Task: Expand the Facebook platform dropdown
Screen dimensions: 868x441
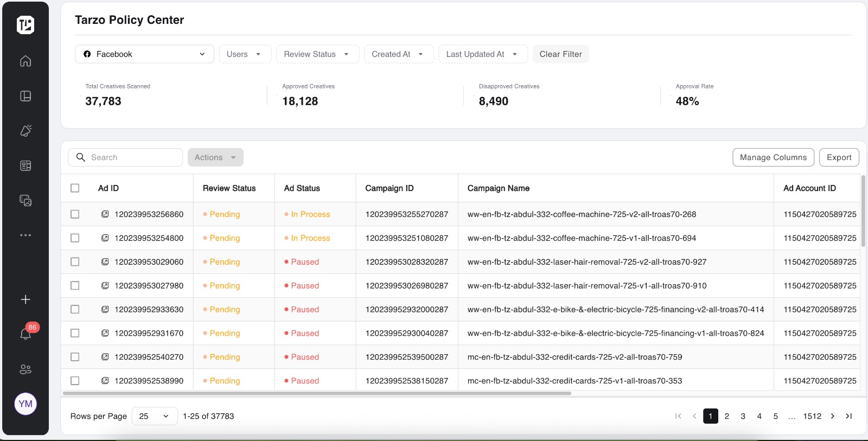Action: [144, 54]
